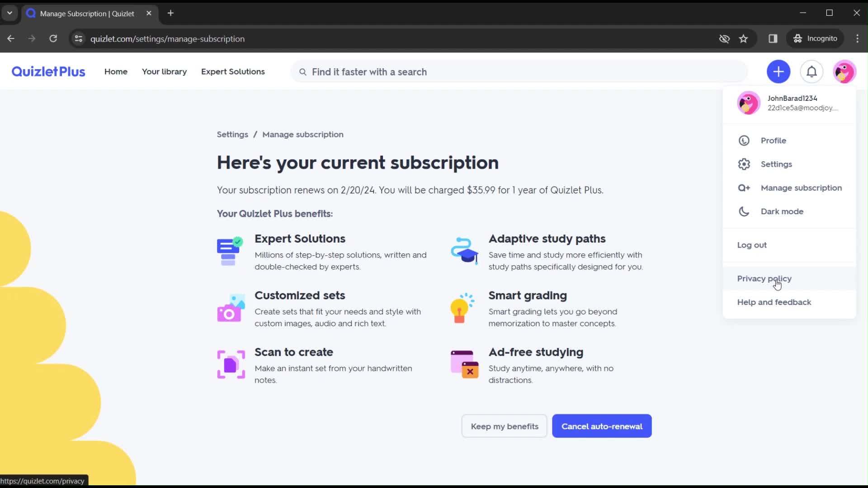The height and width of the screenshot is (488, 868).
Task: Click the Scan to create icon
Action: (x=231, y=363)
